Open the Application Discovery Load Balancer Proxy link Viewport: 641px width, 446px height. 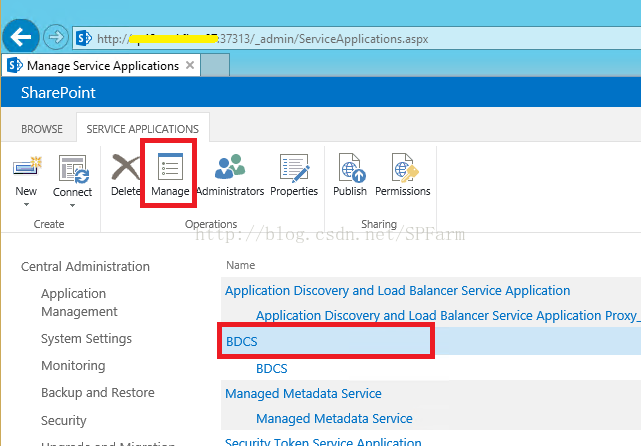[447, 316]
